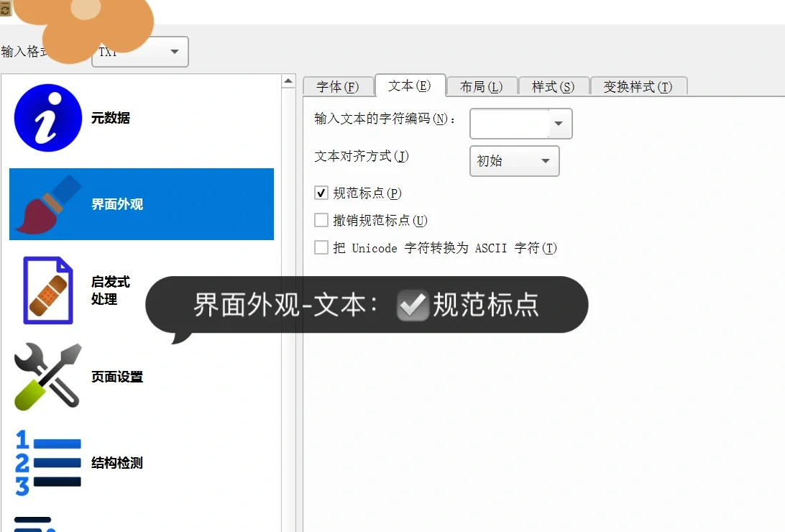Enable the 撤销规范标点(U) checkbox
The width and height of the screenshot is (785, 532).
(x=321, y=220)
